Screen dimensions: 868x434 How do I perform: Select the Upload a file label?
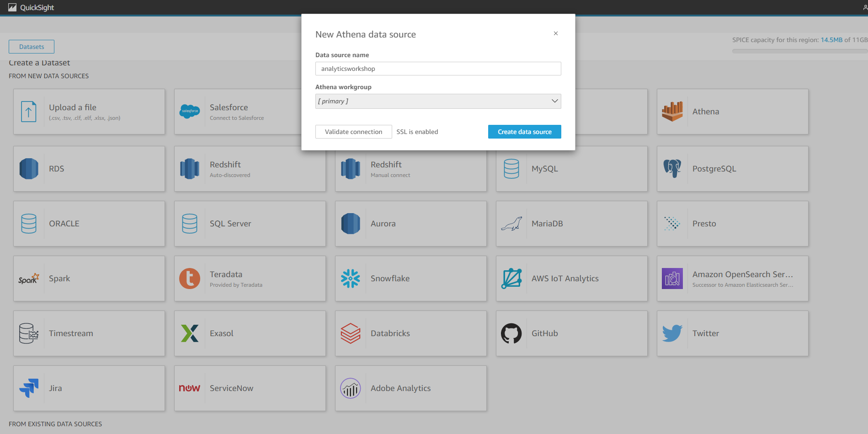tap(73, 107)
